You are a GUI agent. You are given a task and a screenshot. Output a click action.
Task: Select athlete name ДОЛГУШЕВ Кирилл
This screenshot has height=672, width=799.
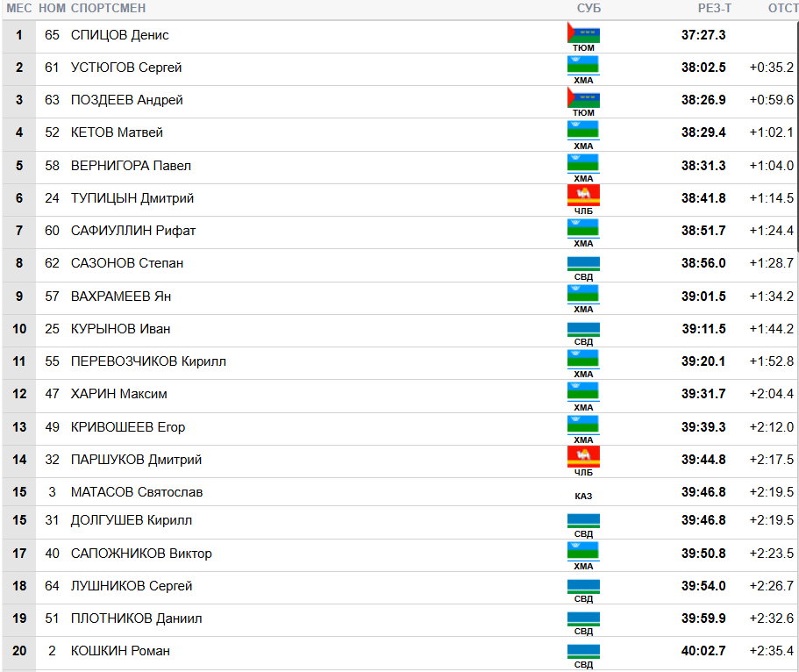point(132,520)
